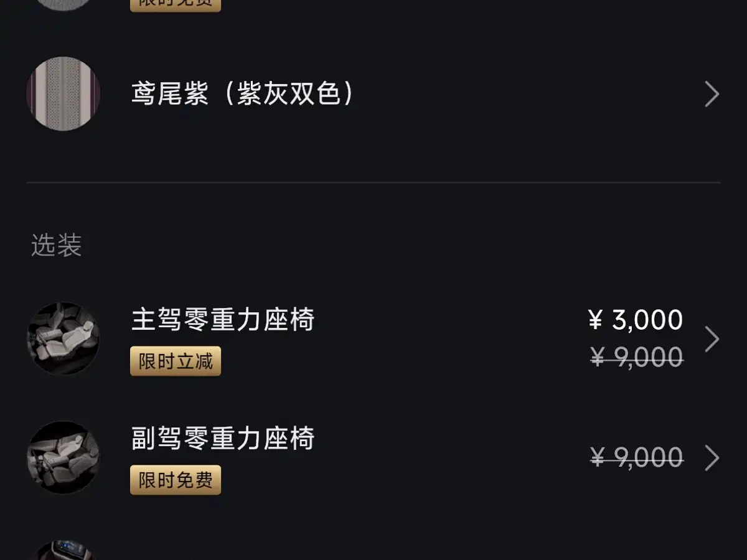Click the strikethrough ¥ 9,000 under ¥ 3,000

click(x=636, y=358)
